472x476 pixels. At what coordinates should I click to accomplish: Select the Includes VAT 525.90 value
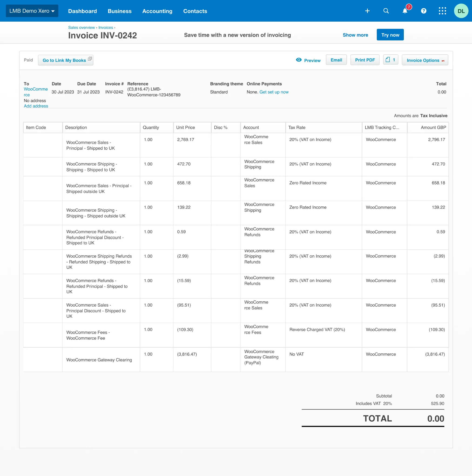click(x=438, y=403)
